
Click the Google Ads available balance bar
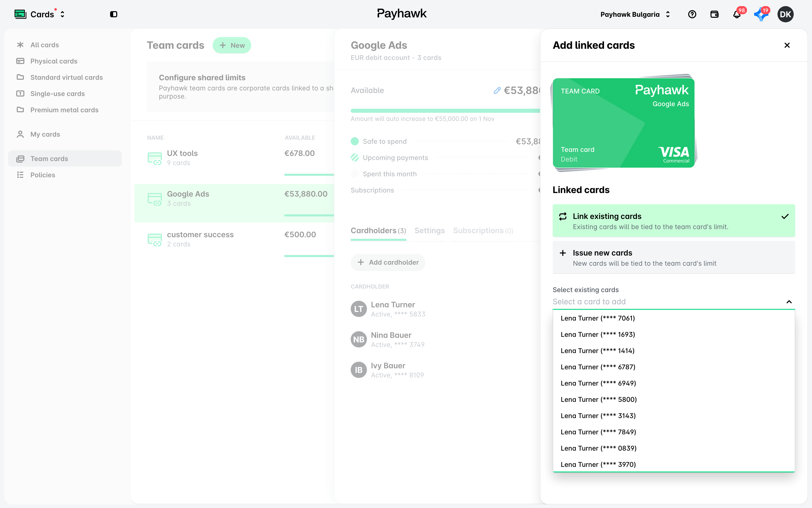coord(445,110)
